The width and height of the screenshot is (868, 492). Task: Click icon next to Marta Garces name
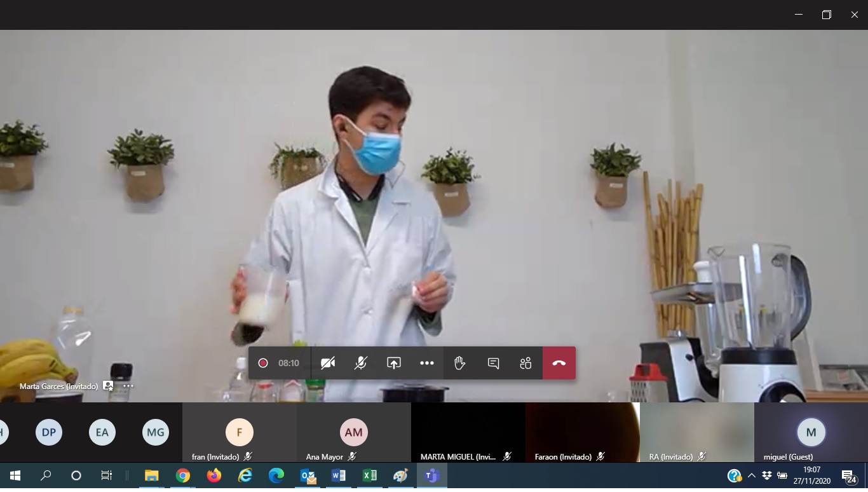click(108, 386)
